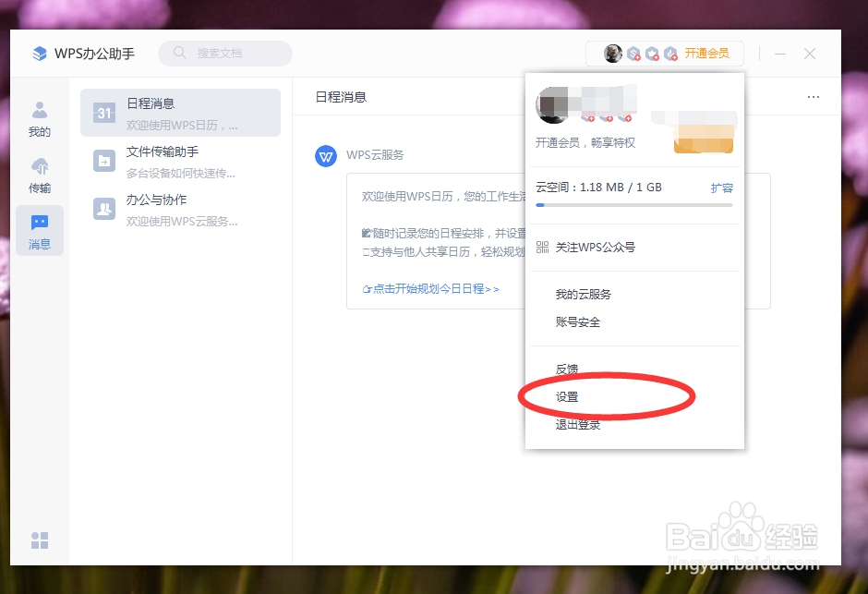Screen dimensions: 868x594
Task: Focus the 搜索文档 search field
Action: pos(225,54)
